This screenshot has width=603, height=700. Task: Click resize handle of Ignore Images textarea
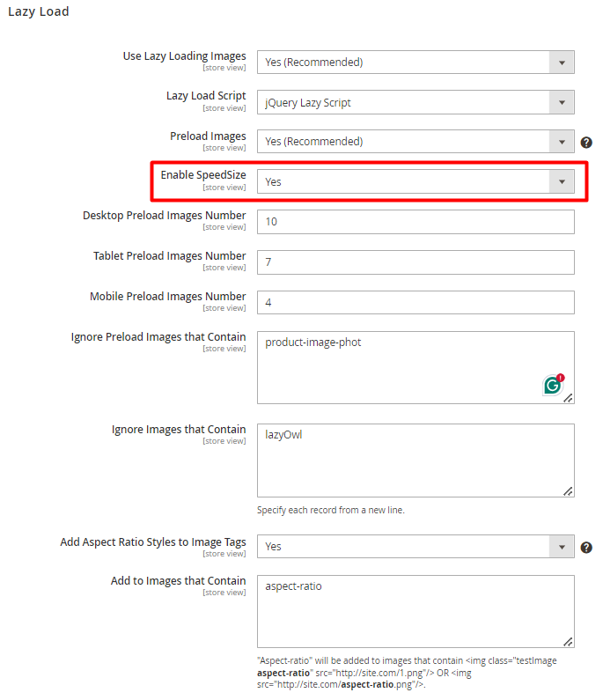568,491
